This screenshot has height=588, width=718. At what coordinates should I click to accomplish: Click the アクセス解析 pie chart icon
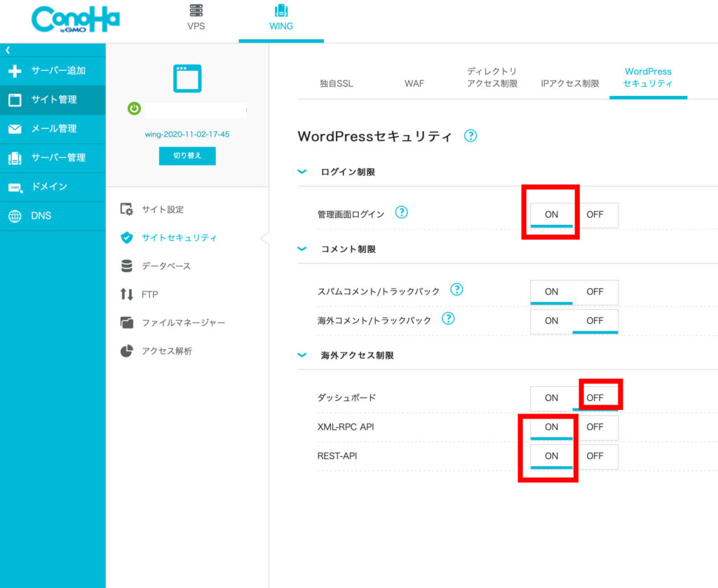pos(127,351)
